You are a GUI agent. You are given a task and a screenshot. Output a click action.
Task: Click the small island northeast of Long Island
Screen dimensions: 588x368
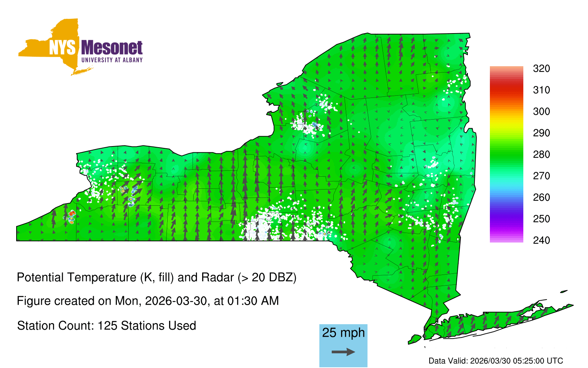pos(564,291)
